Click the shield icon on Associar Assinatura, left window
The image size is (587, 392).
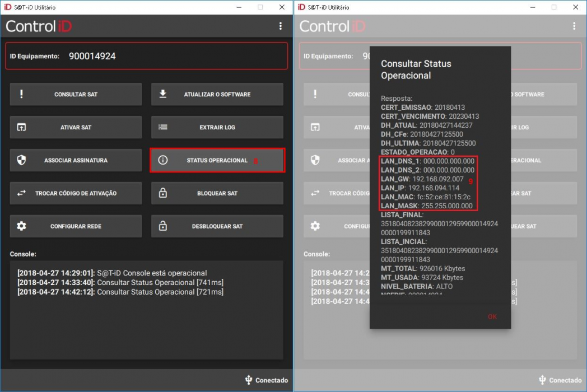click(x=21, y=160)
